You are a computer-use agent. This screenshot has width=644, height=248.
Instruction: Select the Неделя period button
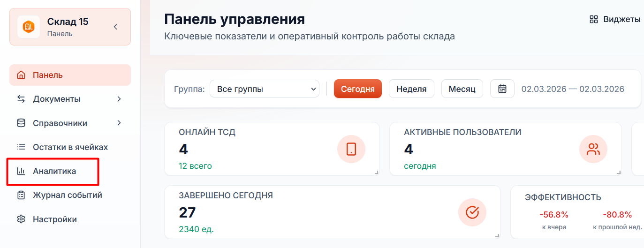[411, 89]
